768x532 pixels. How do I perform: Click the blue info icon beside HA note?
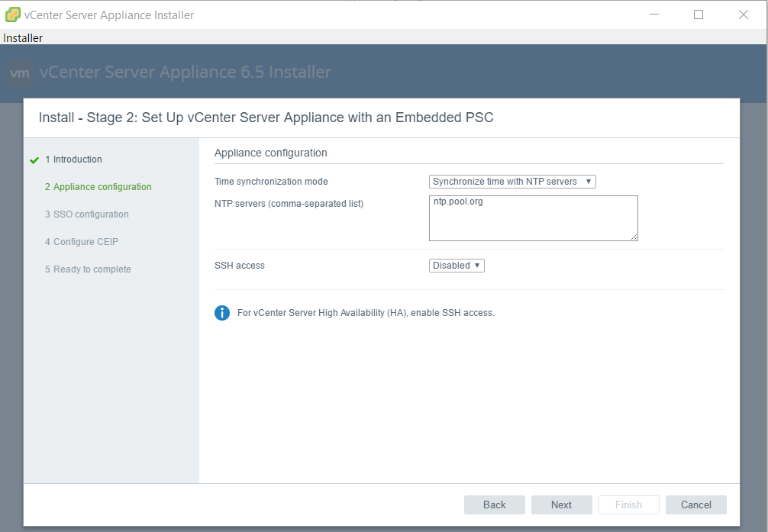pos(222,312)
